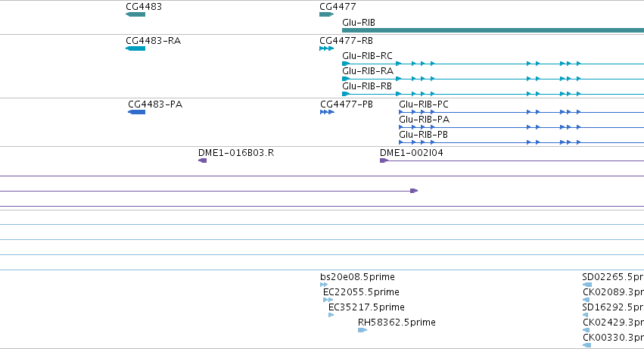The image size is (644, 349).
Task: Select the CG4477-PB protein arrows
Action: 328,112
